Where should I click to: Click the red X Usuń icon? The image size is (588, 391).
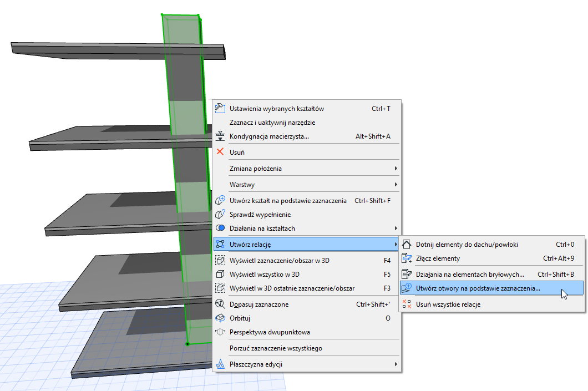point(220,152)
